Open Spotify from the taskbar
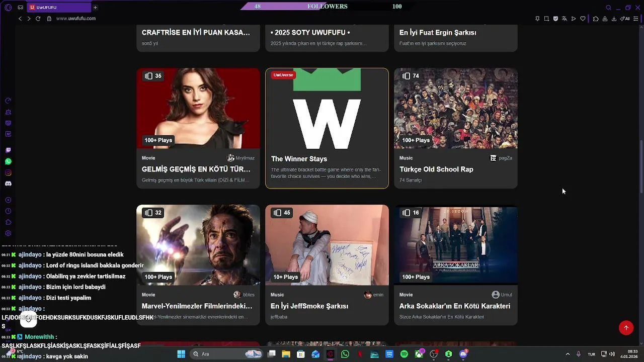Screen dimensions: 644x362 404,354
